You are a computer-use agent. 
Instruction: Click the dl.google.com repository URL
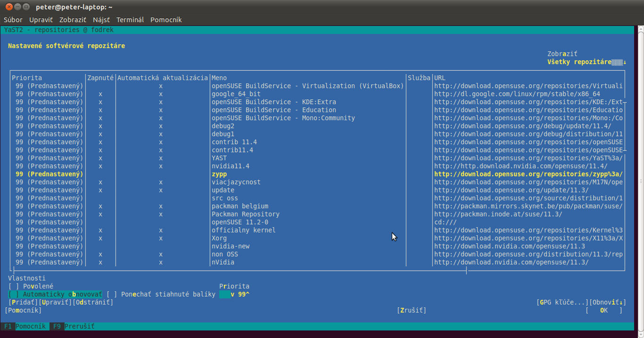517,94
